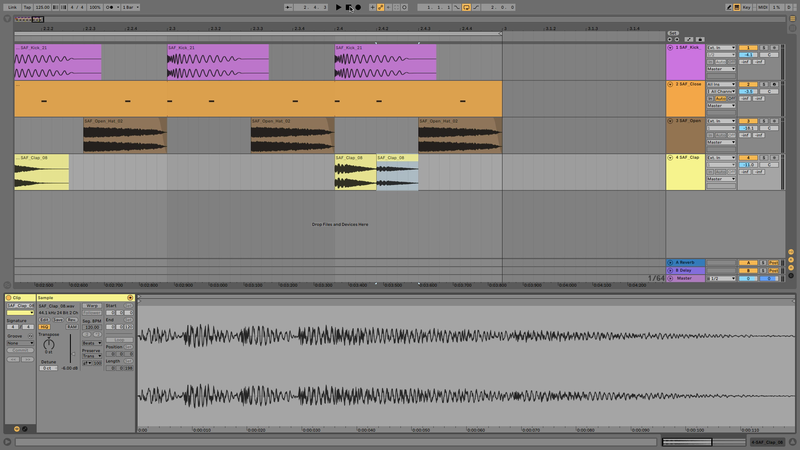Click the Warp button in Sample box
The height and width of the screenshot is (450, 800).
tap(92, 306)
